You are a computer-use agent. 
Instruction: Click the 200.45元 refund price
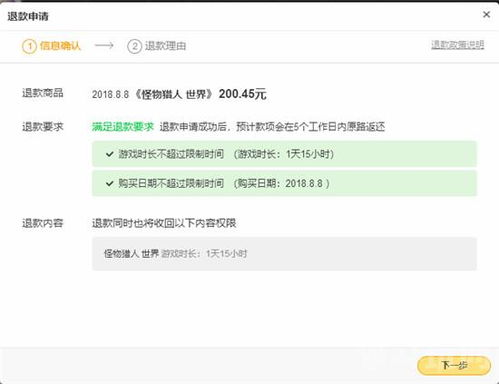tap(242, 94)
